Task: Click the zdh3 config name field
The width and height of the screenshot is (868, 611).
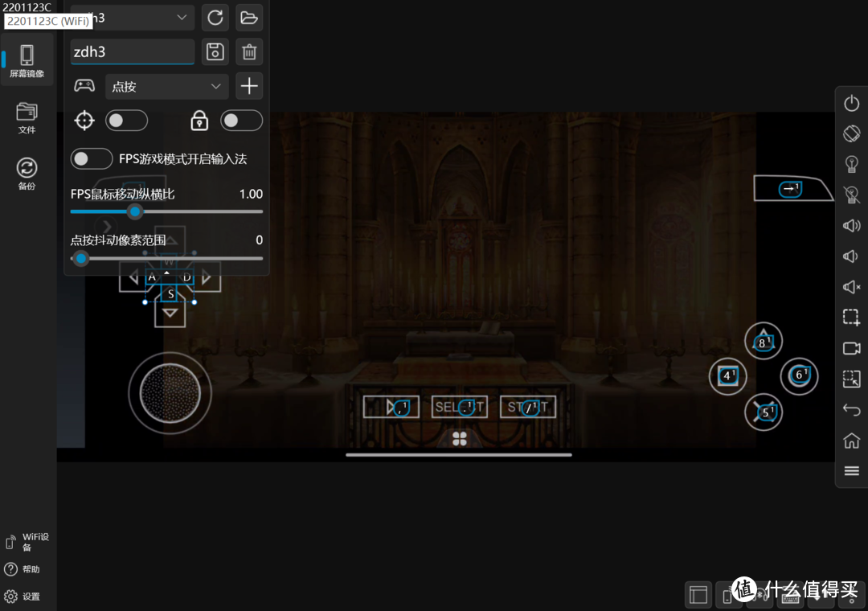Action: 133,51
